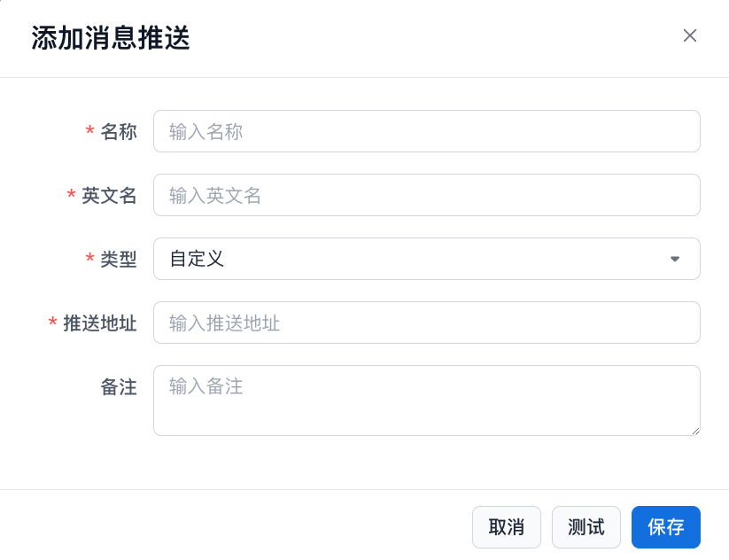This screenshot has height=560, width=729.
Task: Click the 名称 field label
Action: coord(119,132)
